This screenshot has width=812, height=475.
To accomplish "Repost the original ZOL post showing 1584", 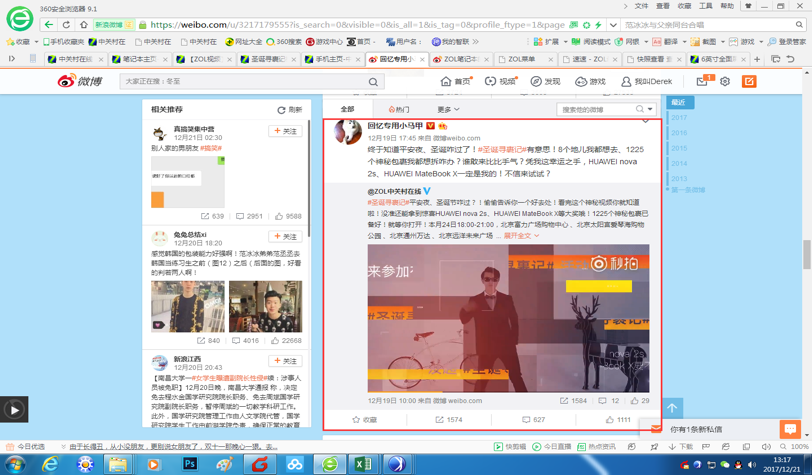I will point(573,400).
